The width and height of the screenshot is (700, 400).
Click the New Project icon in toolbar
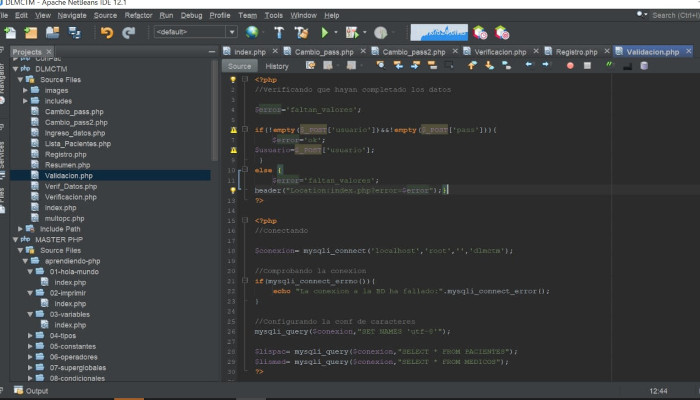point(32,32)
